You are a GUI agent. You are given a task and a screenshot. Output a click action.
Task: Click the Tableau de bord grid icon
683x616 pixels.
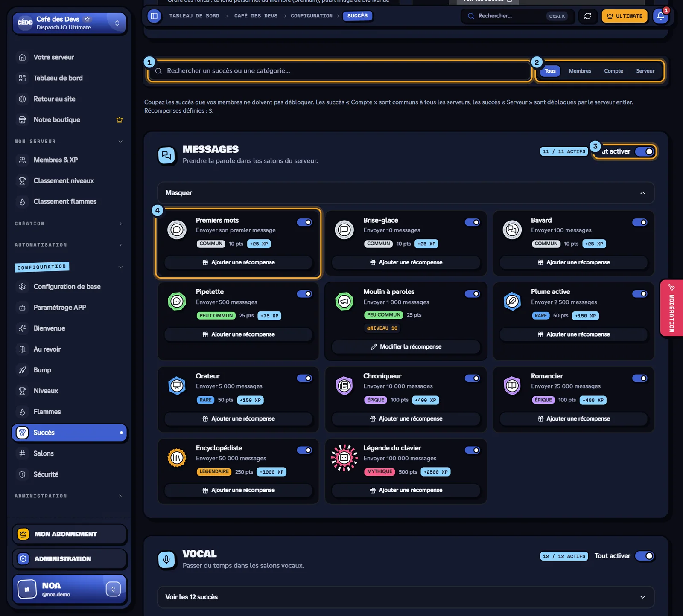(x=23, y=78)
